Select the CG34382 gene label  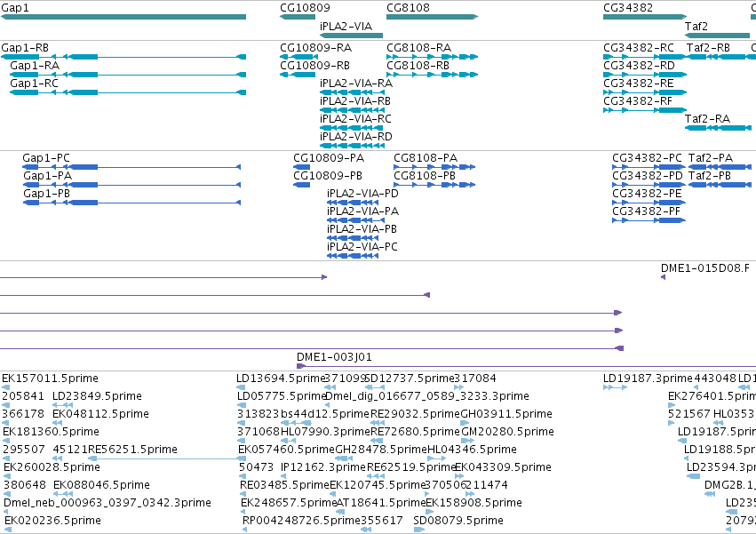point(628,7)
